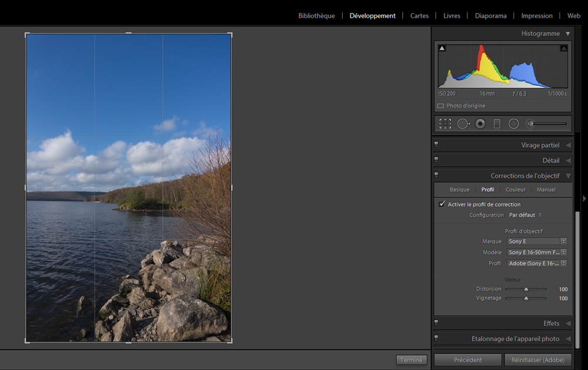The image size is (588, 370).
Task: Select the Profil lens correction tab
Action: pos(487,189)
